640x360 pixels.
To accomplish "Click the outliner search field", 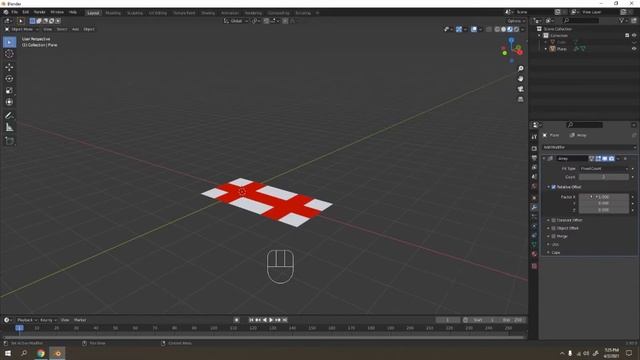I will point(581,20).
